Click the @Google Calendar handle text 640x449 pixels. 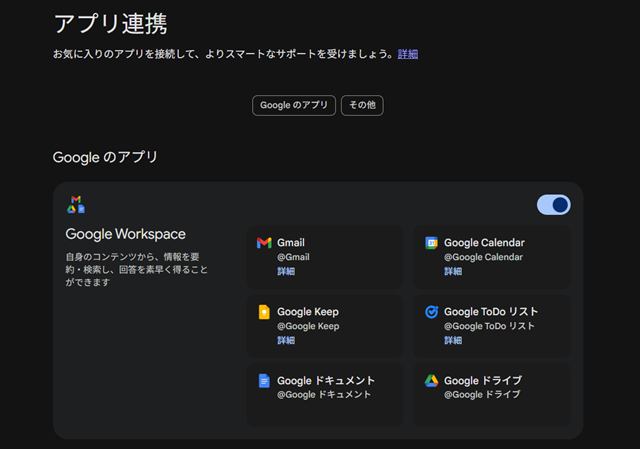[x=484, y=257]
